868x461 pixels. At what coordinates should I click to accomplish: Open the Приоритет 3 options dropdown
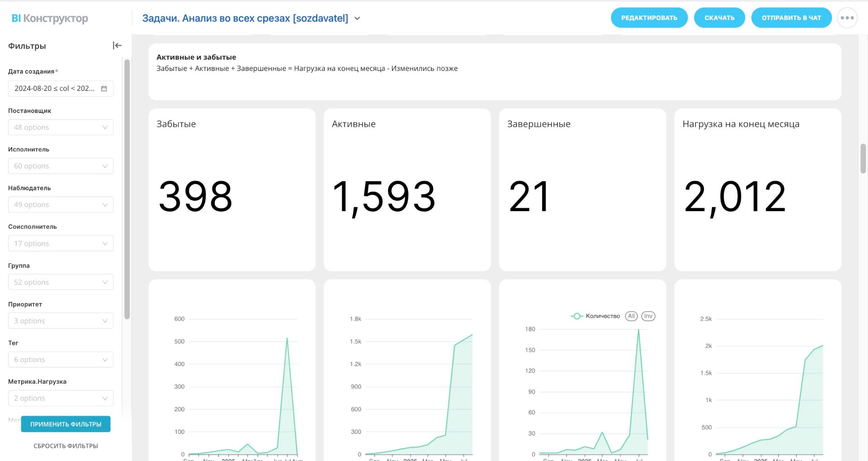(61, 321)
